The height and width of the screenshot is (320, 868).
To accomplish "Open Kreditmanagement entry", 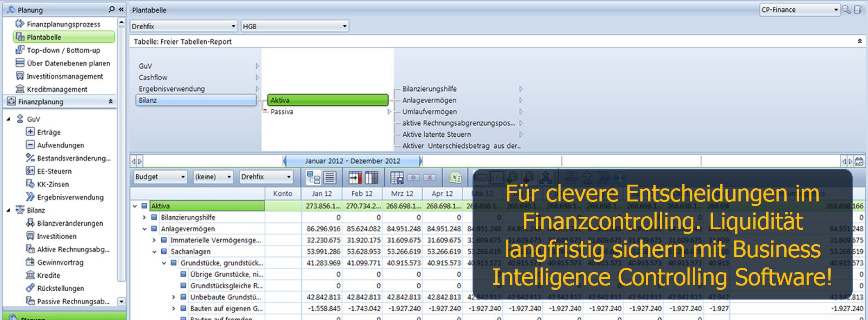I will (x=52, y=89).
